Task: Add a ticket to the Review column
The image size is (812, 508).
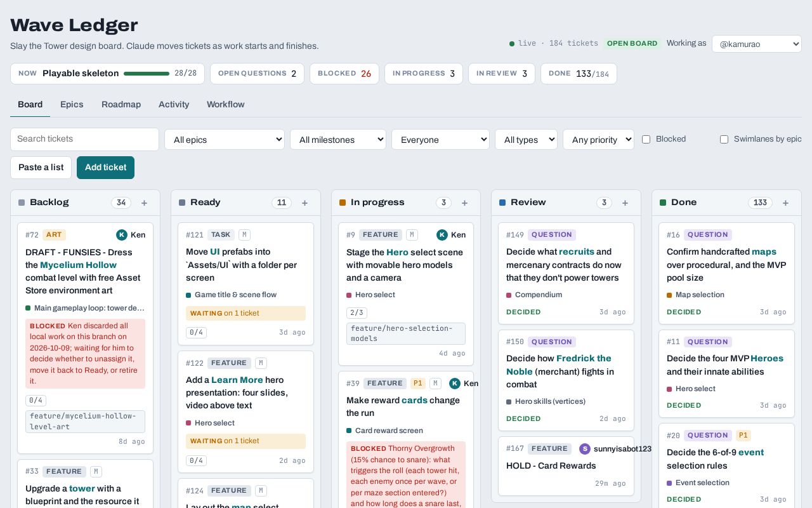Action: click(625, 203)
